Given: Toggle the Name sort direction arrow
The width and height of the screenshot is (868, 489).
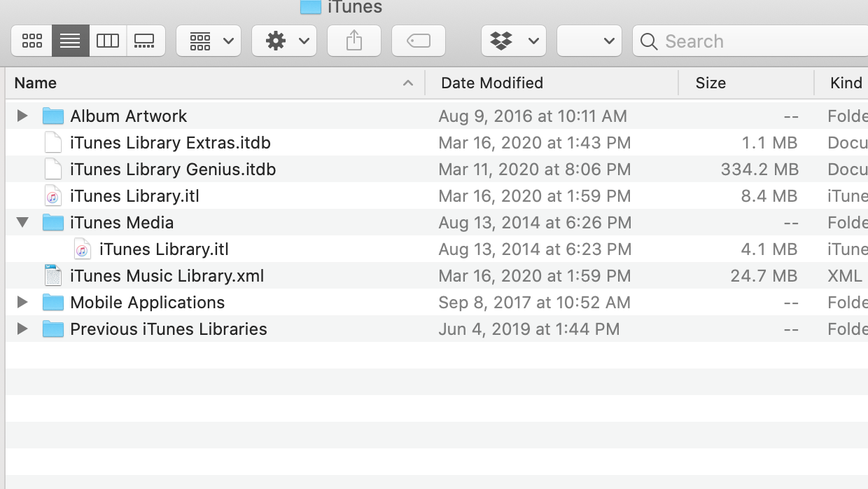Looking at the screenshot, I should pyautogui.click(x=408, y=83).
